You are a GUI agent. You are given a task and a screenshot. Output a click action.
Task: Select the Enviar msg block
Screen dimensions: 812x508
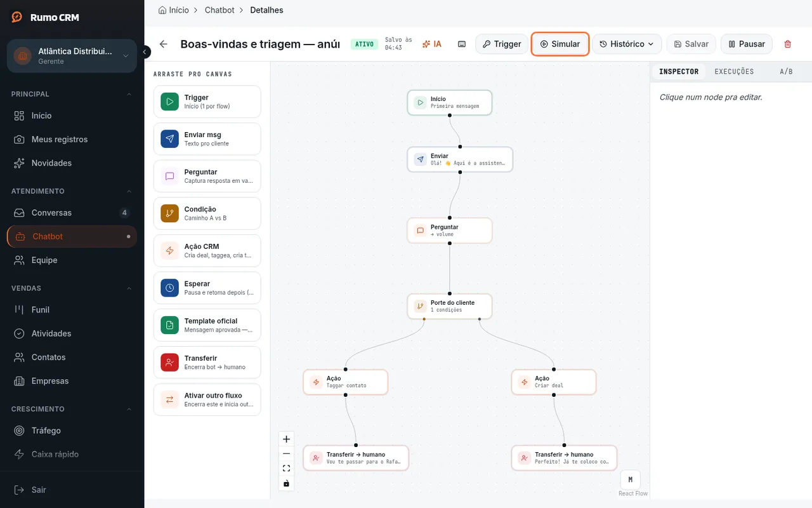pyautogui.click(x=207, y=139)
